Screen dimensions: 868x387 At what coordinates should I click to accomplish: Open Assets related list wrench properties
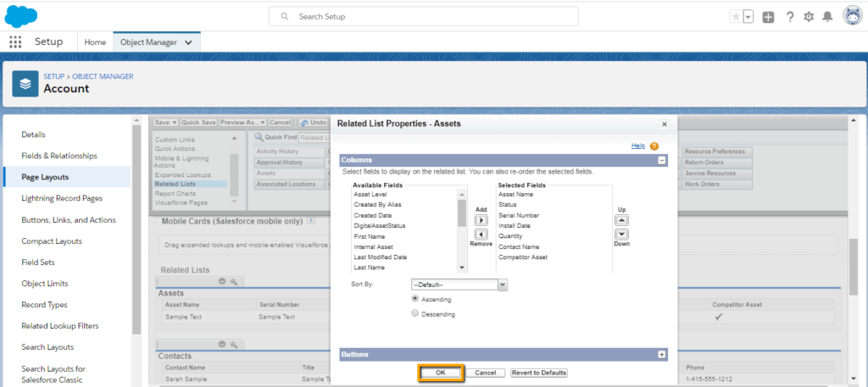point(234,281)
